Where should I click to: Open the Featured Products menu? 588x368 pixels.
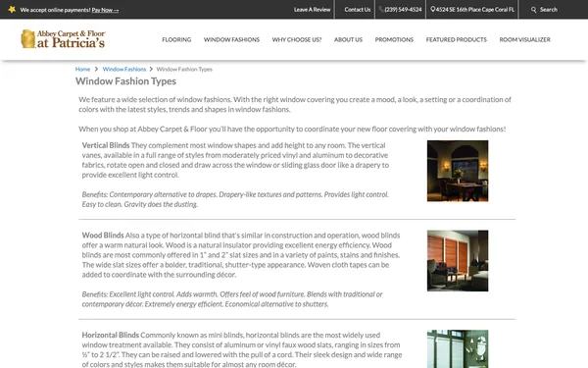pyautogui.click(x=457, y=40)
